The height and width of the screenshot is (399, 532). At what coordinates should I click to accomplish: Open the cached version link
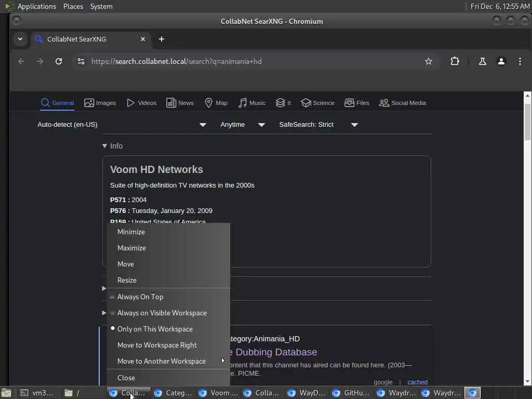coord(417,382)
